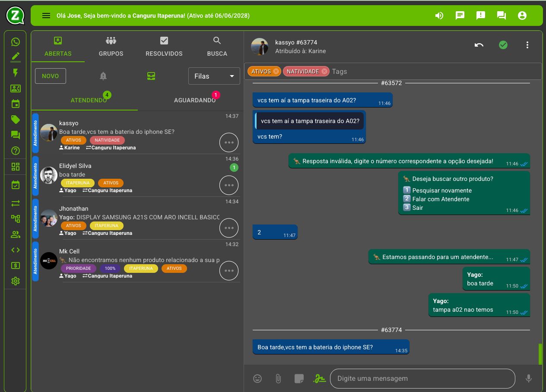546x392 pixels.
Task: Switch to the AGUARDANDO tab
Action: click(195, 100)
